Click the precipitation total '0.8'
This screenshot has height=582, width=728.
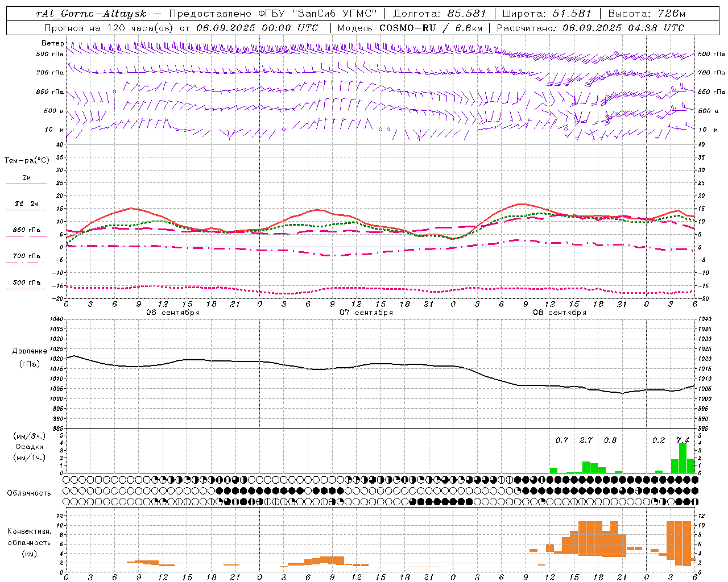pyautogui.click(x=610, y=440)
